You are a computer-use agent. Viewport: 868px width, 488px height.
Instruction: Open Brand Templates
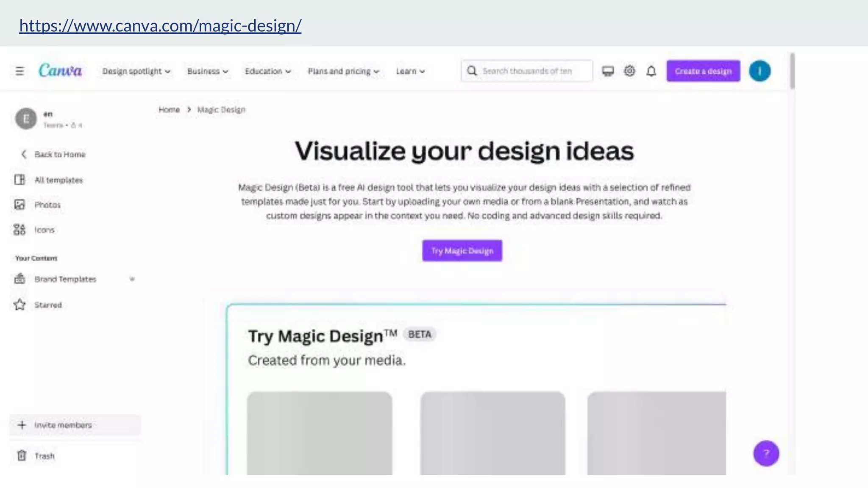tap(65, 279)
